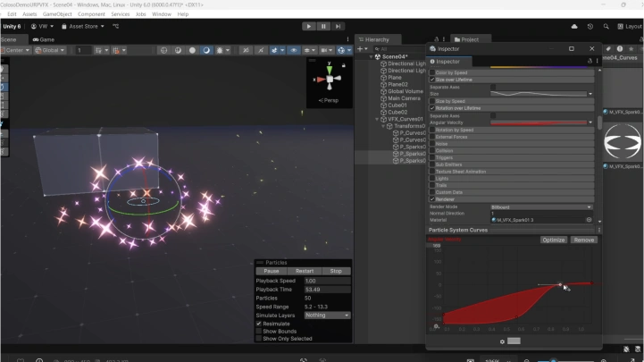644x362 pixels.
Task: Click the particle Pause button in overlay
Action: [x=272, y=271]
